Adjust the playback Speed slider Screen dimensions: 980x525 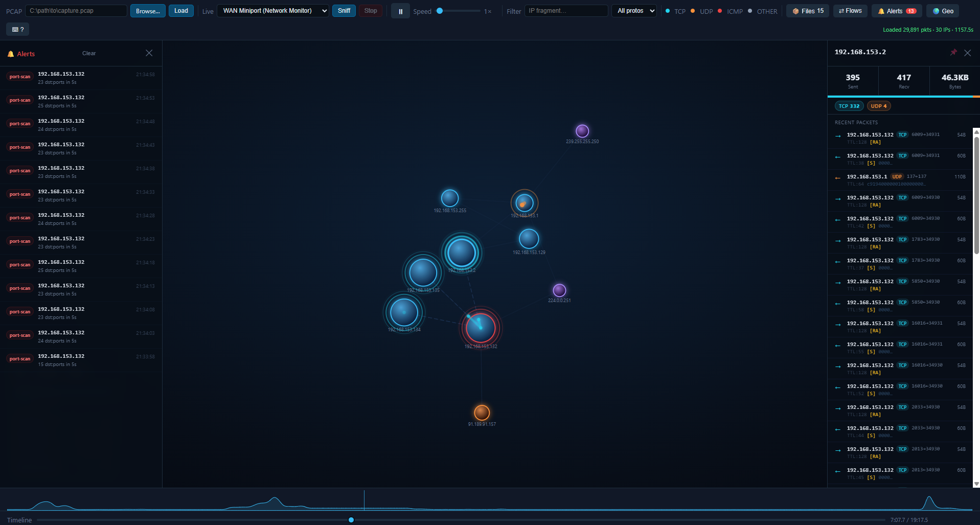458,11
